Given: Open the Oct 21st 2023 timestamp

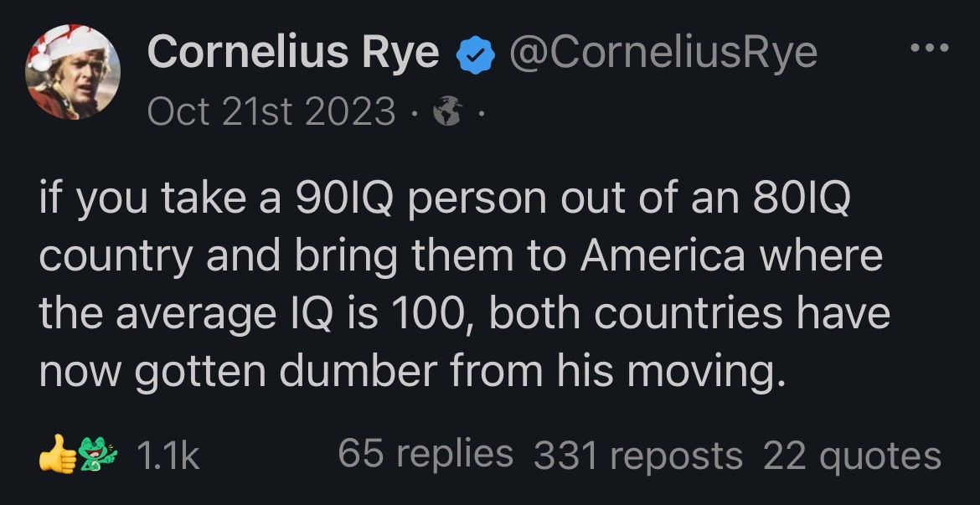Looking at the screenshot, I should click(x=271, y=111).
